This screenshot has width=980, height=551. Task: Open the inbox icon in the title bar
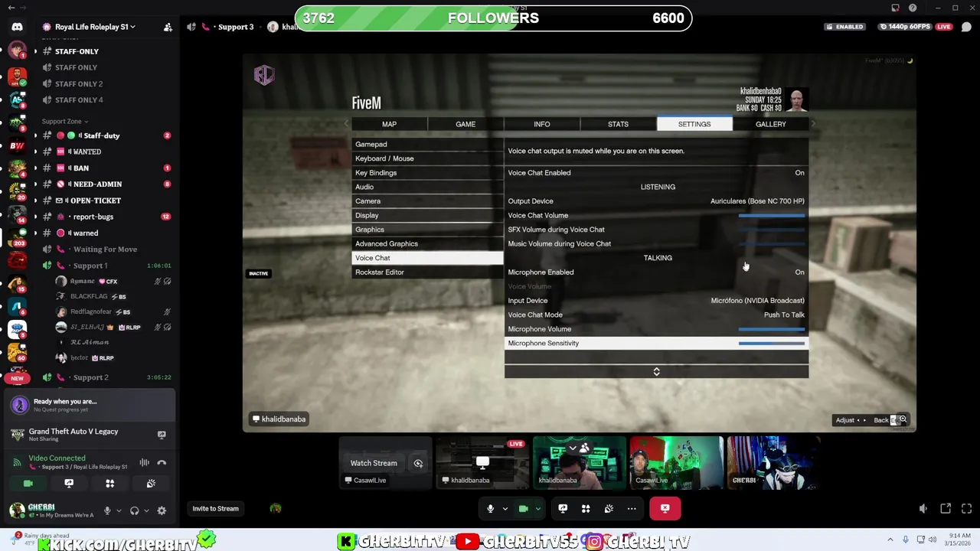[x=895, y=8]
